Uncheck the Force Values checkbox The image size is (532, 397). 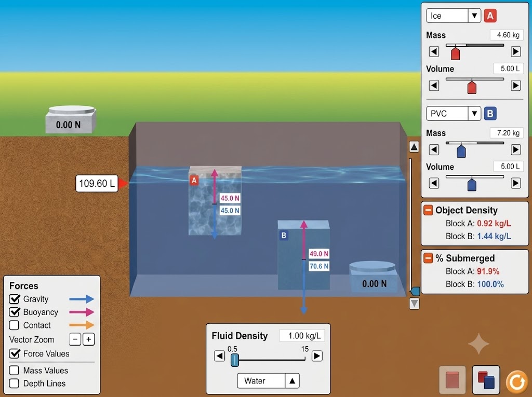pyautogui.click(x=14, y=353)
